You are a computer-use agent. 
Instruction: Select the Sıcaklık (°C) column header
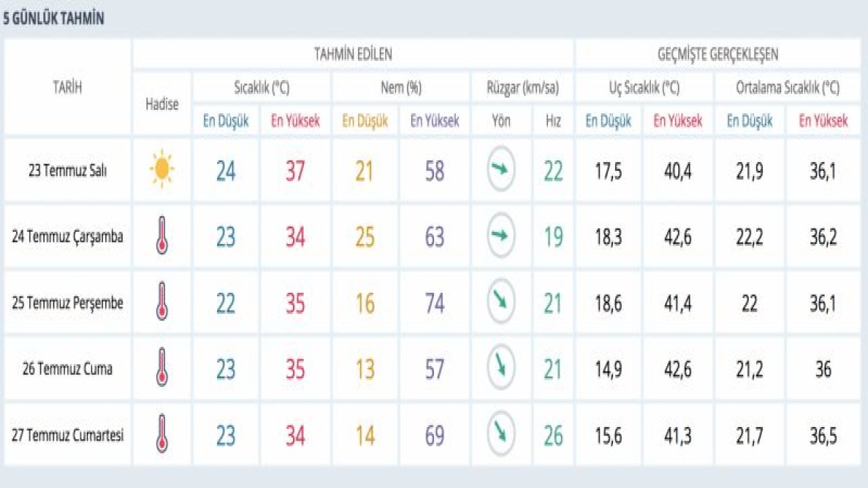coord(262,87)
